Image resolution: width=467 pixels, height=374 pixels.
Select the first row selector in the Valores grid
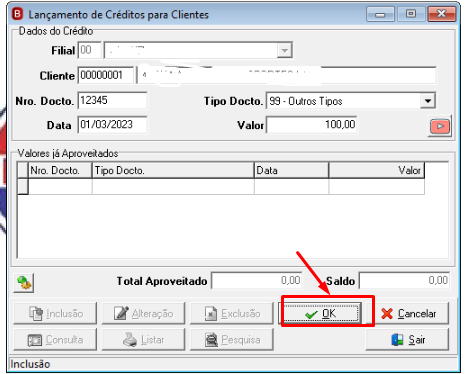(23, 186)
